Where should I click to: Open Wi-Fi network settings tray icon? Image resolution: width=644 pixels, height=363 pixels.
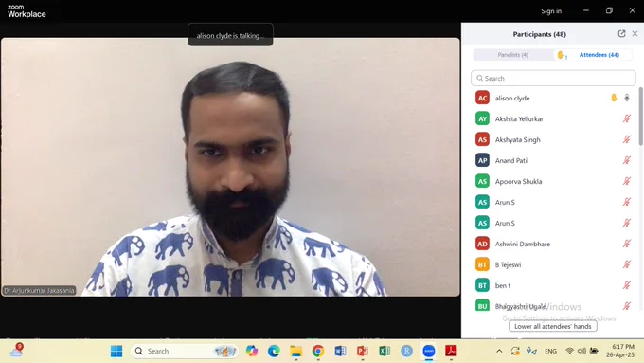pyautogui.click(x=569, y=351)
